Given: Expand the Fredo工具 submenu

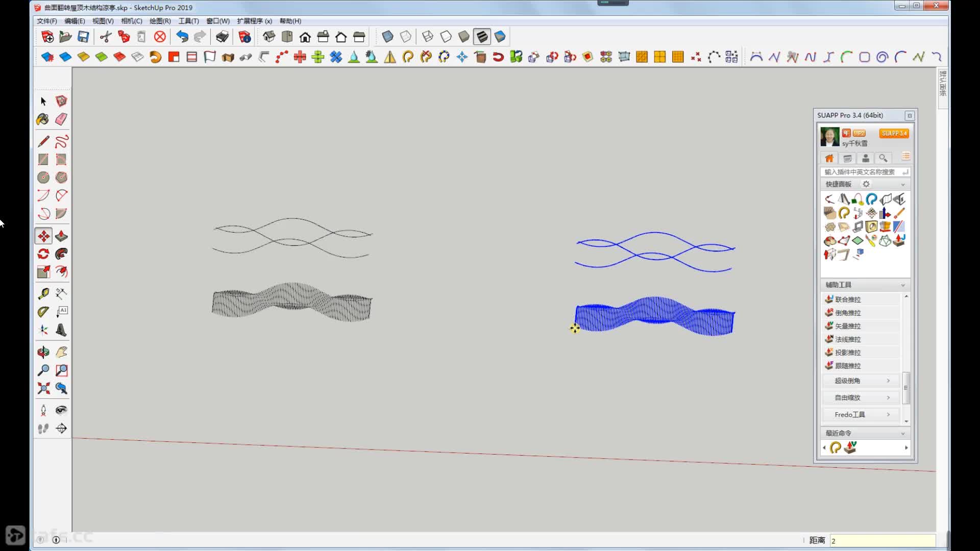Looking at the screenshot, I should click(x=861, y=414).
